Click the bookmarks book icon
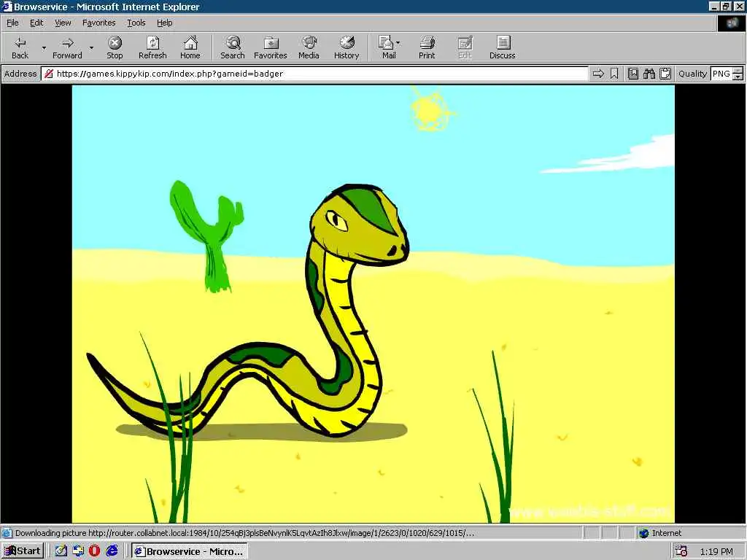The image size is (747, 560). pos(632,74)
